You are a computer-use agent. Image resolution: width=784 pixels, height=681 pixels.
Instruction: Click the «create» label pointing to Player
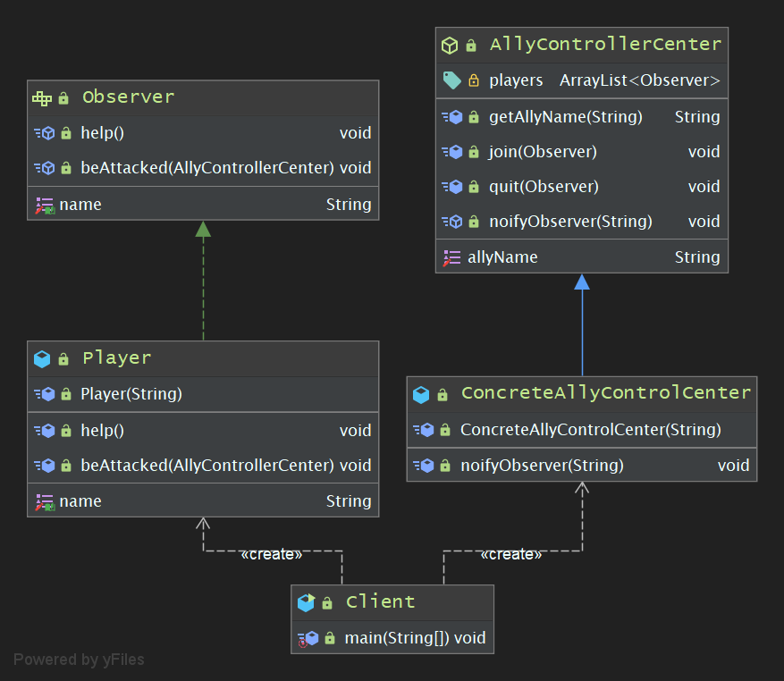pyautogui.click(x=271, y=554)
